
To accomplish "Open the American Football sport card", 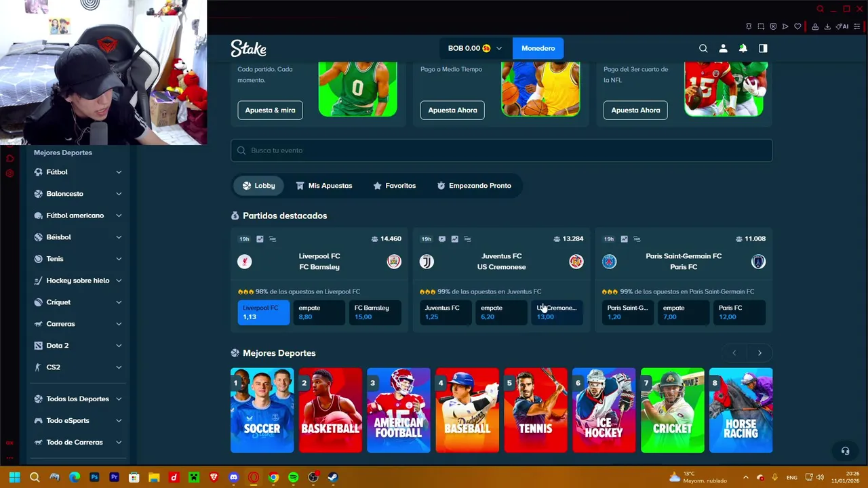I will [x=399, y=410].
